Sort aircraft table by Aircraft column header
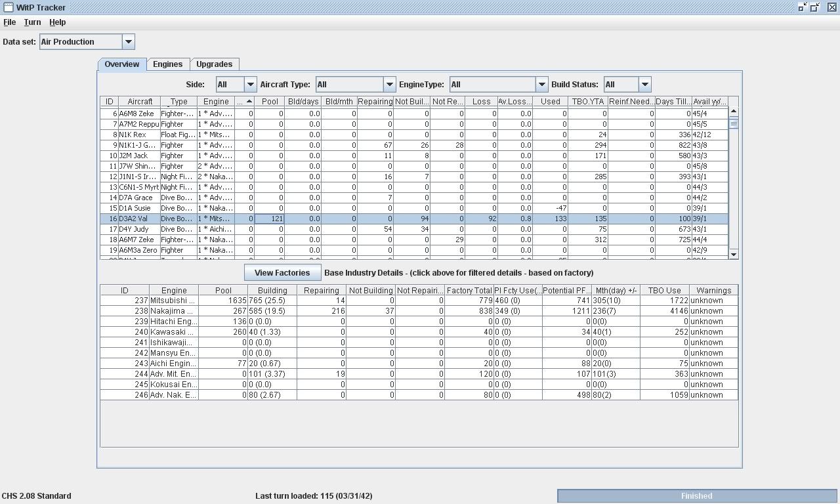Image resolution: width=840 pixels, height=504 pixels. click(140, 102)
